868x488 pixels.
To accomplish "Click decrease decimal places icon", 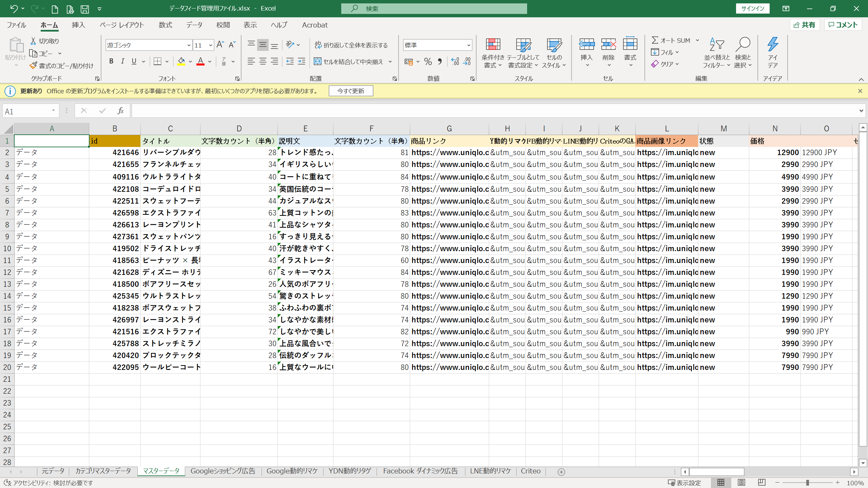I will click(467, 61).
